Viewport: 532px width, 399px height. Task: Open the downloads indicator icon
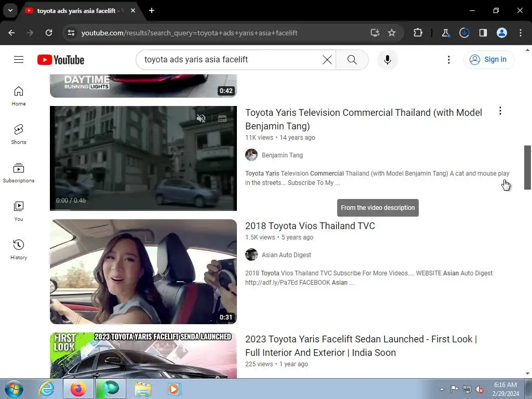pyautogui.click(x=464, y=33)
